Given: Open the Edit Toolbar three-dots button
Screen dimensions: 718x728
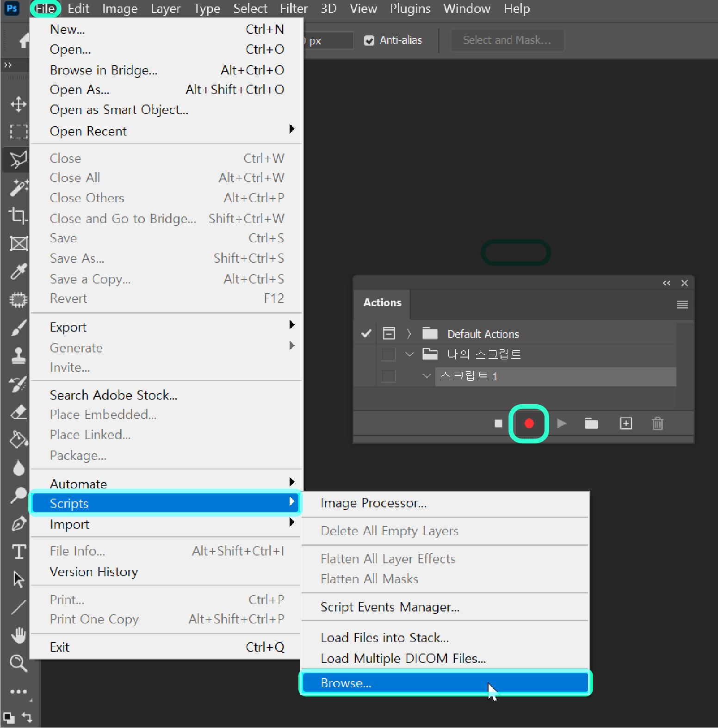Looking at the screenshot, I should (19, 691).
